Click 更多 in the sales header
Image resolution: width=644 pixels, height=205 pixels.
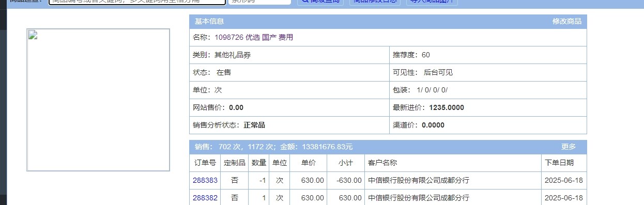click(569, 147)
